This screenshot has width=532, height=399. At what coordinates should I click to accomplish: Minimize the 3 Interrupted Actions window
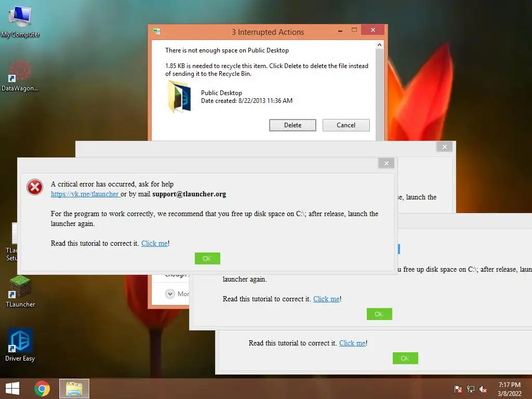(x=340, y=31)
